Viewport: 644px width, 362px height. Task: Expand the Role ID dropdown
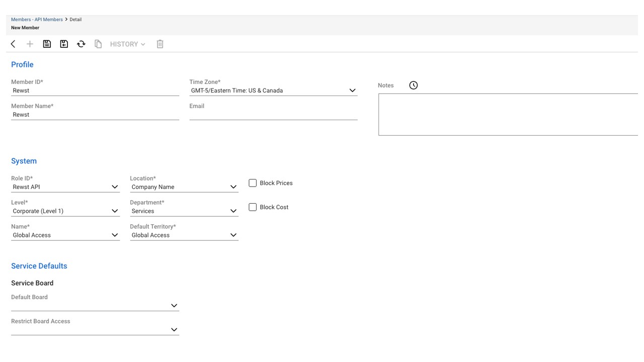click(115, 187)
